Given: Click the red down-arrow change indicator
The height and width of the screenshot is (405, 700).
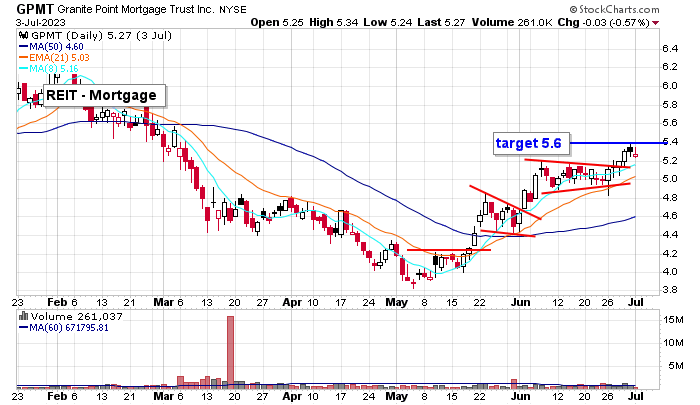Looking at the screenshot, I should [x=655, y=23].
